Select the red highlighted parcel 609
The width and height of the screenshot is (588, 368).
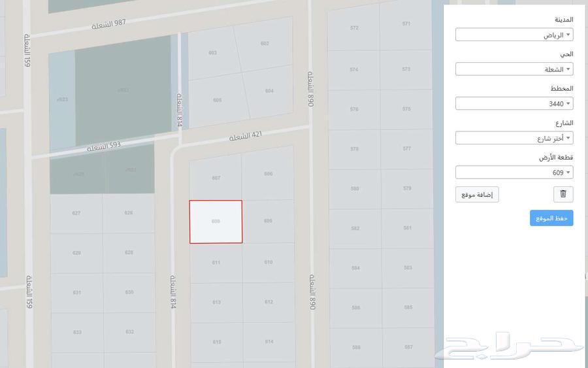coord(216,222)
